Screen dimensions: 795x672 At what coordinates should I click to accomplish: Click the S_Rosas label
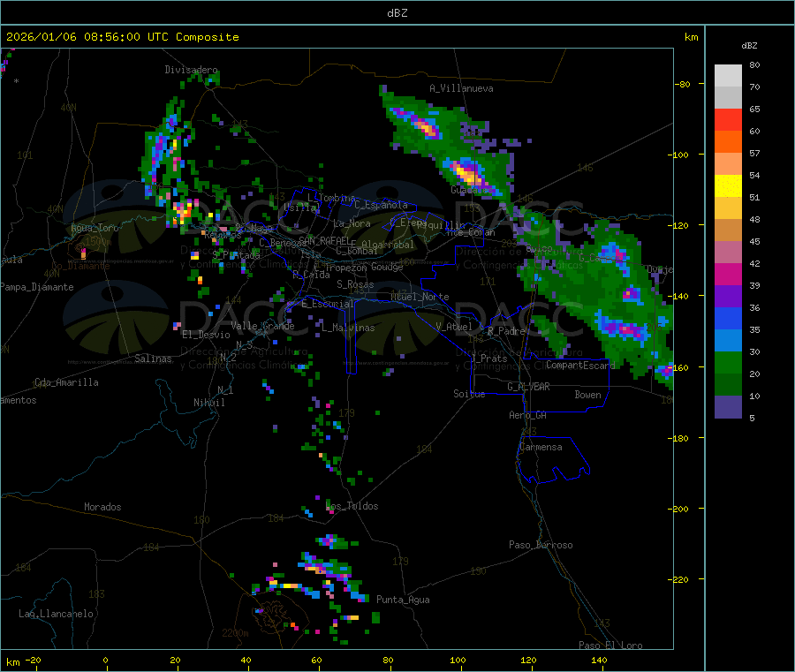[355, 285]
